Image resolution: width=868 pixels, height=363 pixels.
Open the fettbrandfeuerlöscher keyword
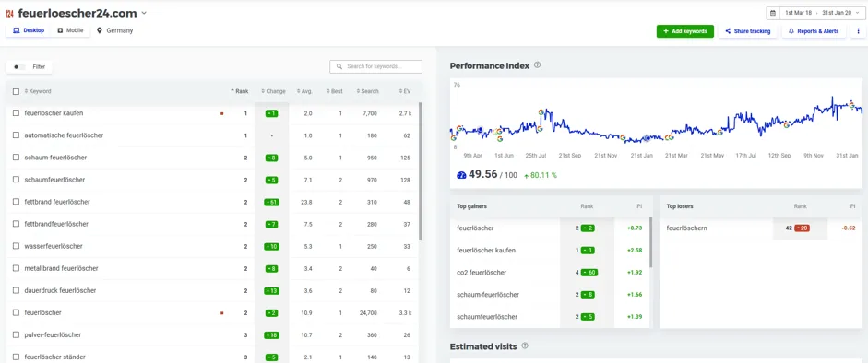coord(56,224)
